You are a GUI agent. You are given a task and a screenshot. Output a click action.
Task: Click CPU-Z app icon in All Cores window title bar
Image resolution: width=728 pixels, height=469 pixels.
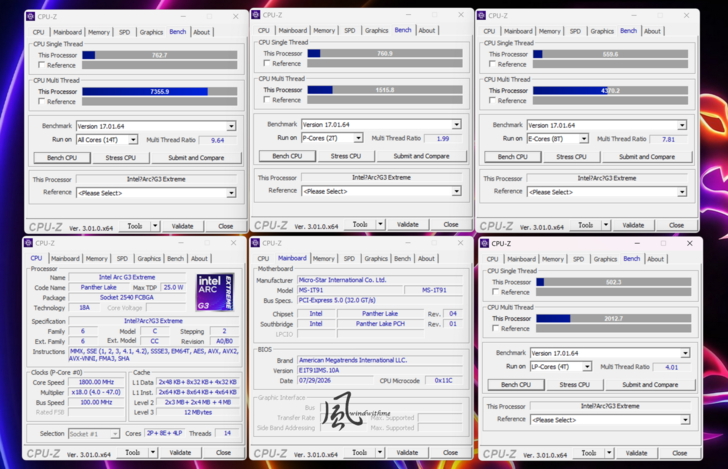[x=31, y=16]
